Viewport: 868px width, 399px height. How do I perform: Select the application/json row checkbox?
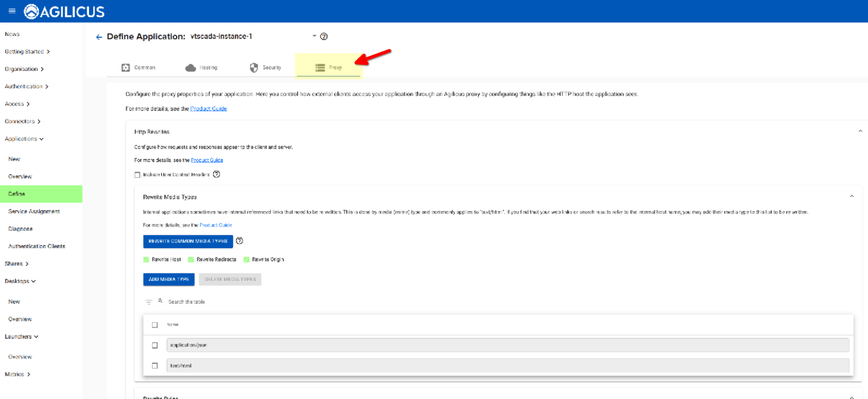coord(155,345)
